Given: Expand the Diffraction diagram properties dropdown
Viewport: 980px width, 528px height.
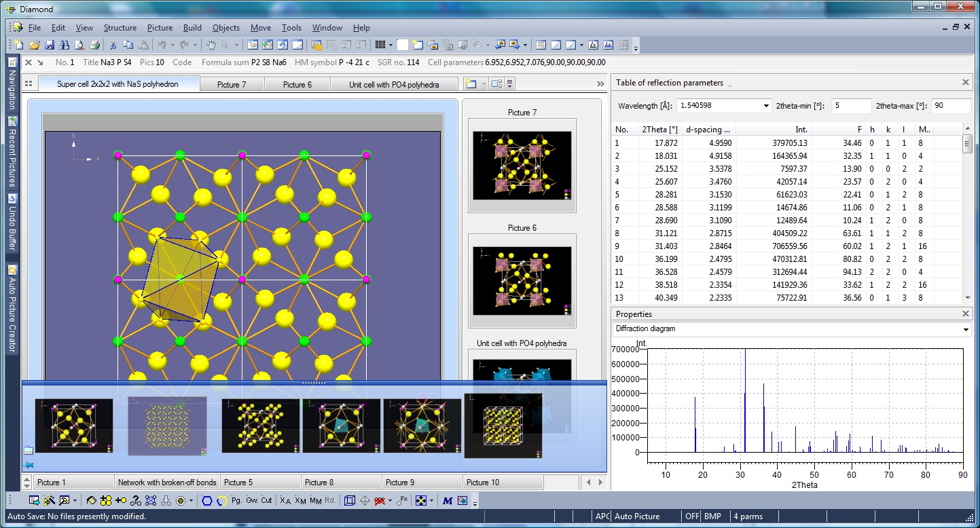Looking at the screenshot, I should tap(966, 329).
